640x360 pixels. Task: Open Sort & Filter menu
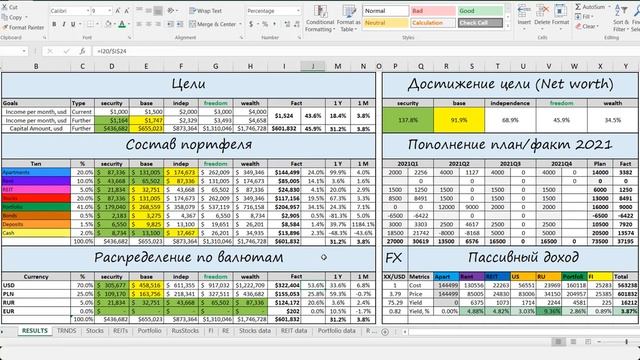pyautogui.click(x=620, y=18)
